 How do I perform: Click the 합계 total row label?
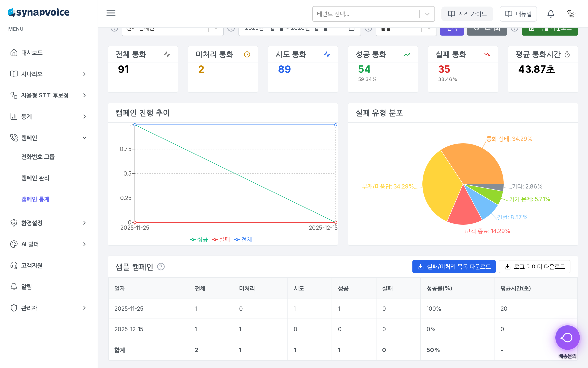click(x=120, y=350)
